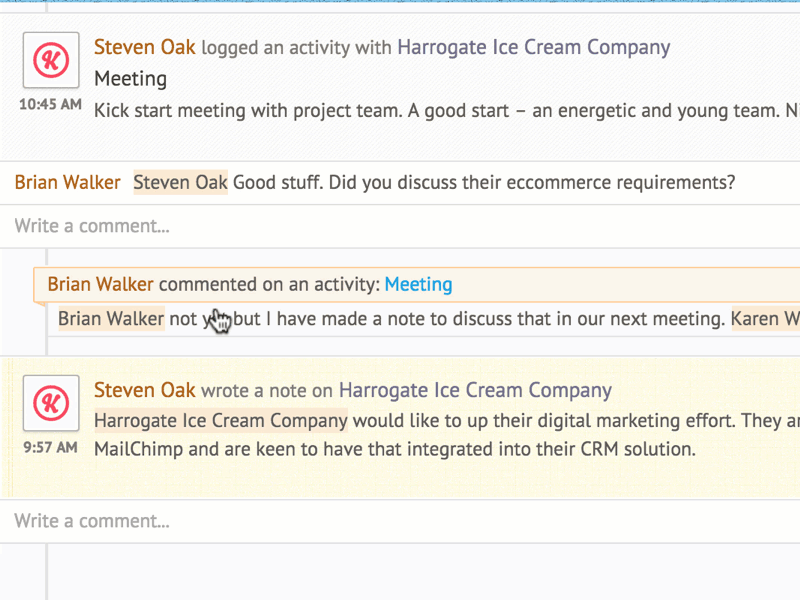The width and height of the screenshot is (800, 600).
Task: Click the avatar icon beside the 9:57 AM note
Action: (51, 403)
